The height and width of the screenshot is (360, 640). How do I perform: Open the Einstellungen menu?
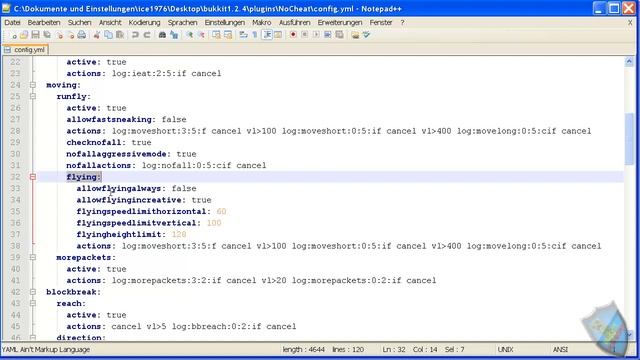pyautogui.click(x=224, y=22)
